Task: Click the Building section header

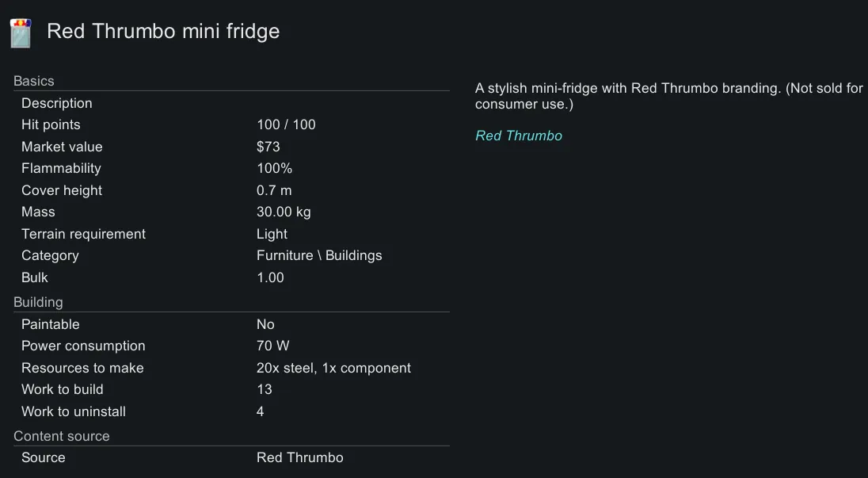Action: click(38, 302)
